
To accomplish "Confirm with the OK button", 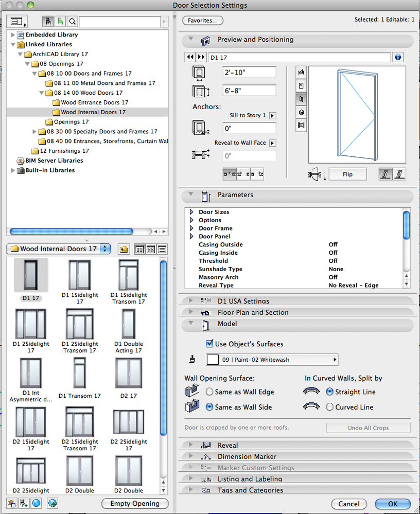I will (392, 504).
